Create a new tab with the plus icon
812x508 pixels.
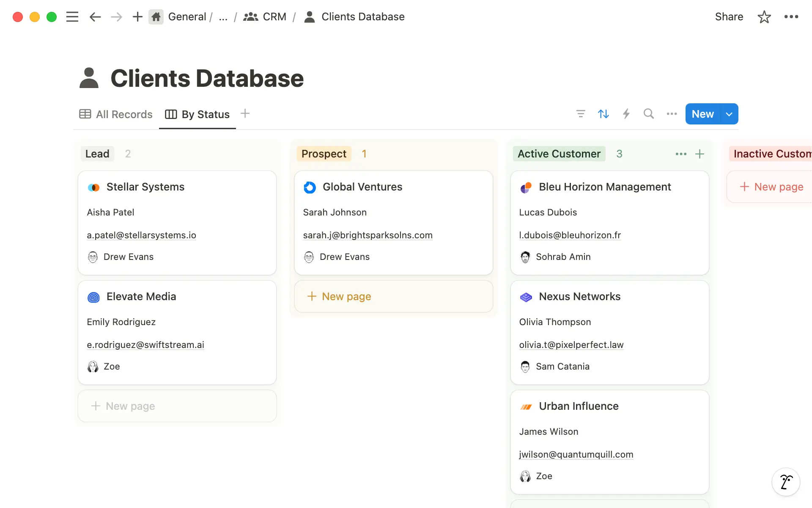[137, 17]
